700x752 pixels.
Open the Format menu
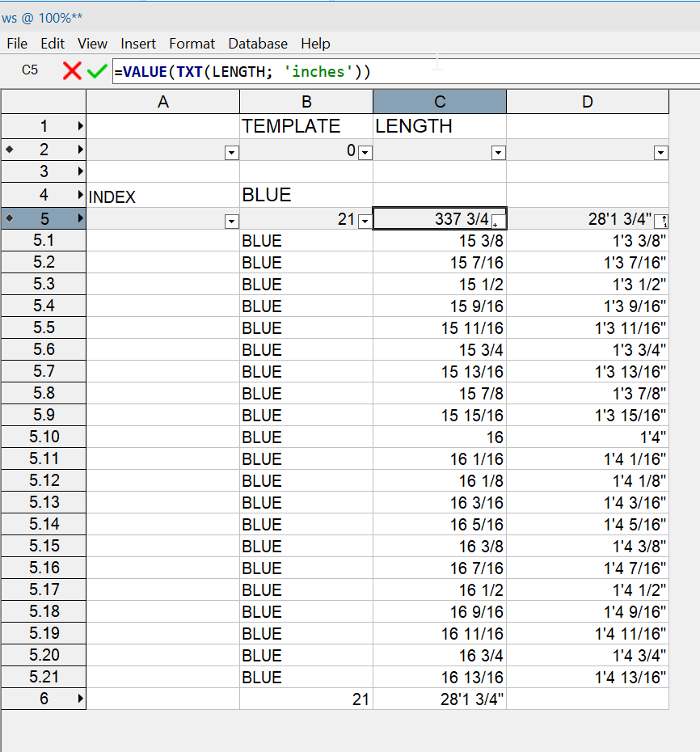tap(192, 44)
